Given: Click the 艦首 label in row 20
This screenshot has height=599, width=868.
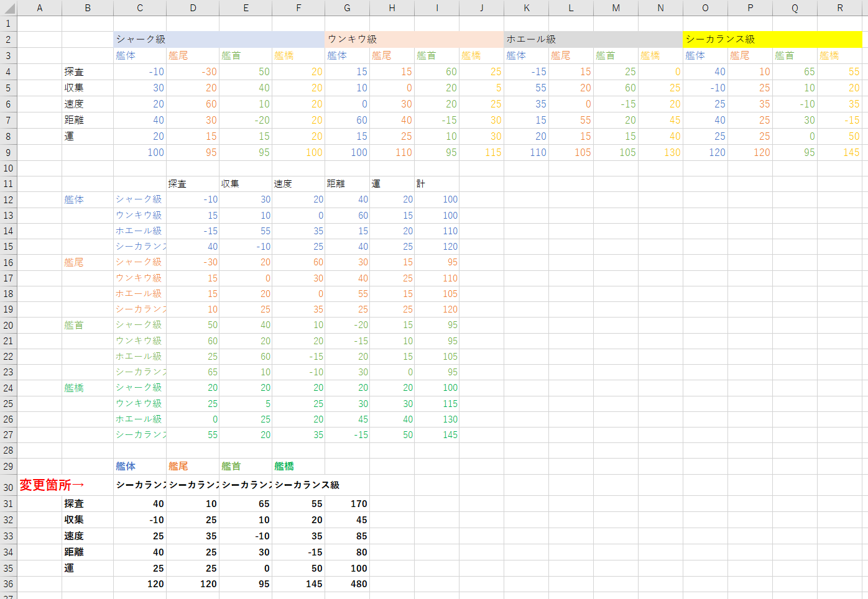Looking at the screenshot, I should tap(74, 325).
